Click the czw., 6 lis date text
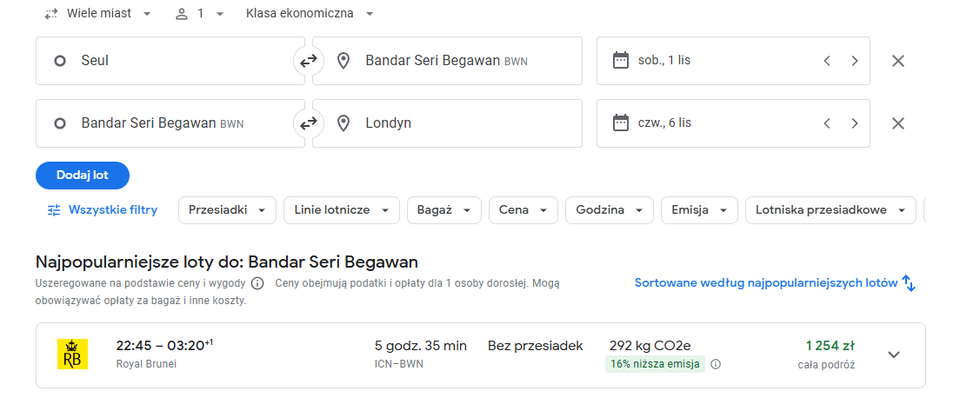 pos(664,123)
